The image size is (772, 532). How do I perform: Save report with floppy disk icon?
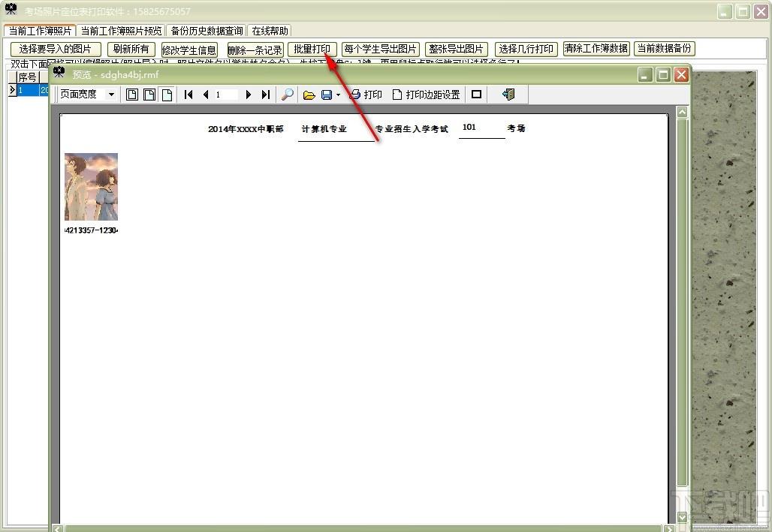coord(327,95)
